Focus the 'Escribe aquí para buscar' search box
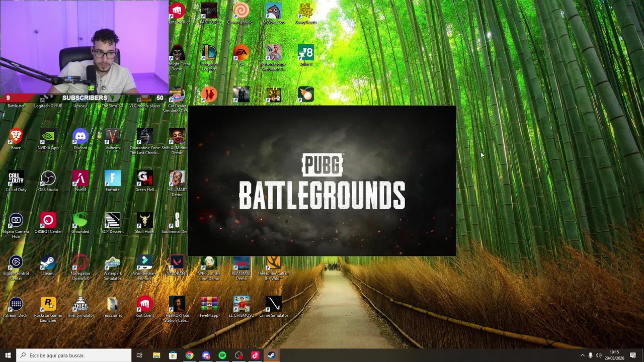This screenshot has height=362, width=644. [73, 355]
